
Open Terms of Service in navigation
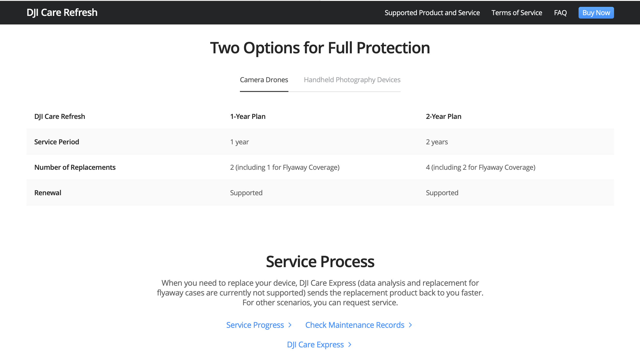517,13
